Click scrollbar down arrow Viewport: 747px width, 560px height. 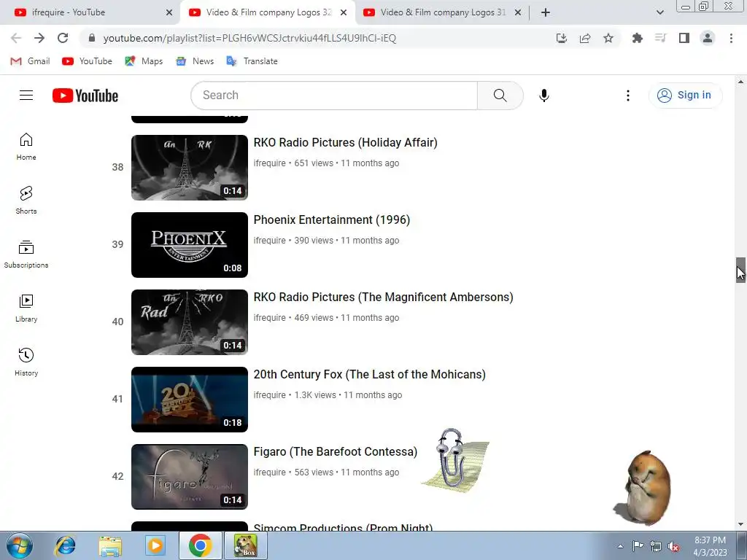click(740, 524)
